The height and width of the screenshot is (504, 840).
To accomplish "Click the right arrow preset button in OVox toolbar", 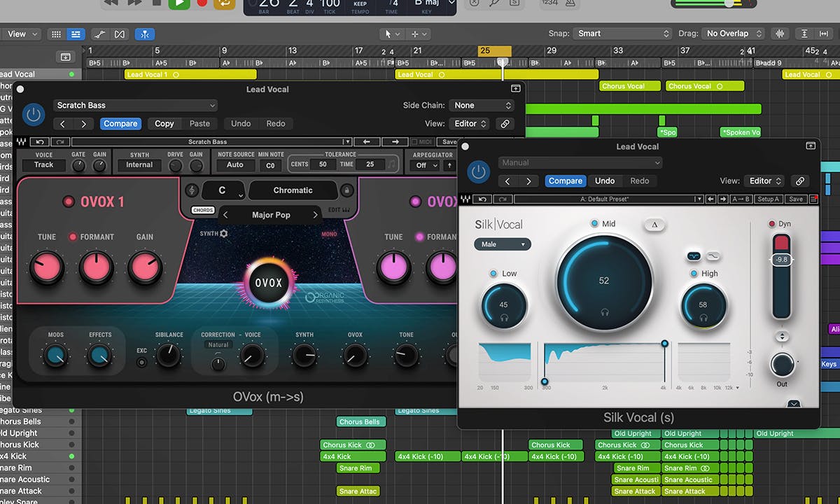I will tap(395, 142).
